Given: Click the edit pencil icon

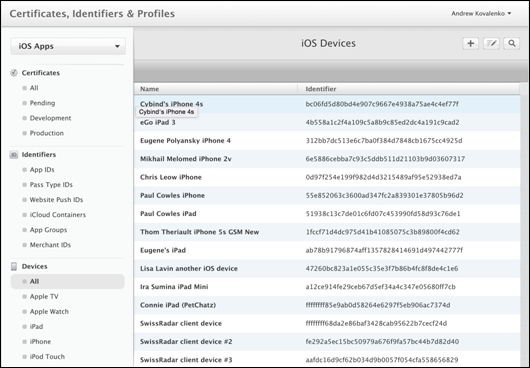Looking at the screenshot, I should coord(491,44).
